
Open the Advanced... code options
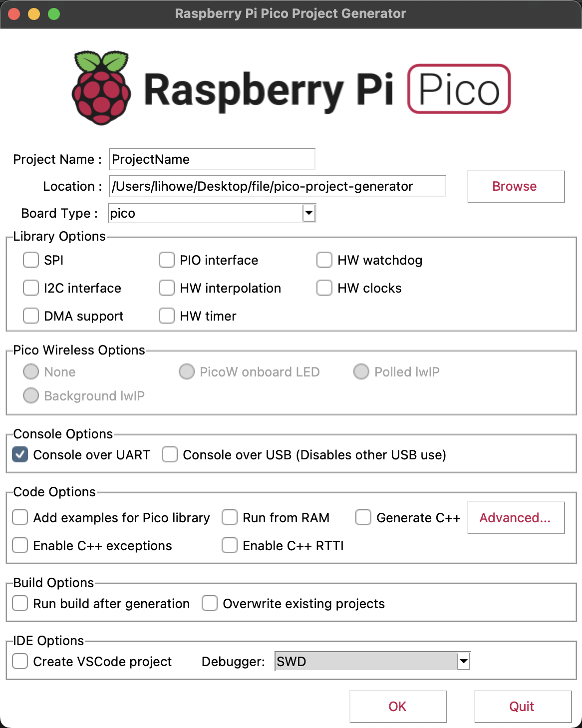[516, 518]
